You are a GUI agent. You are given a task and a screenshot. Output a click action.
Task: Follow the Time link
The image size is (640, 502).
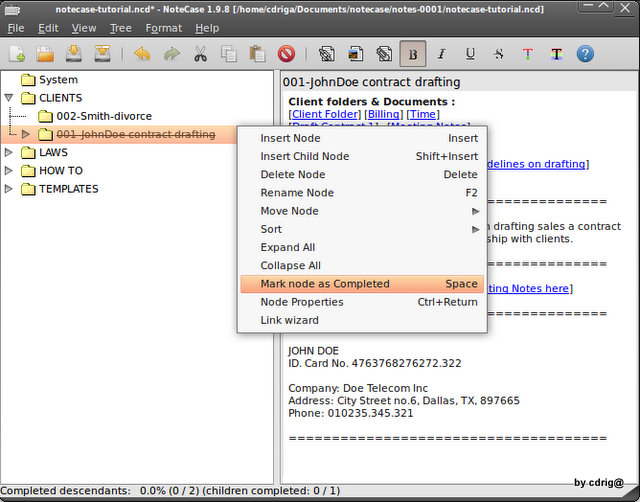tap(423, 114)
